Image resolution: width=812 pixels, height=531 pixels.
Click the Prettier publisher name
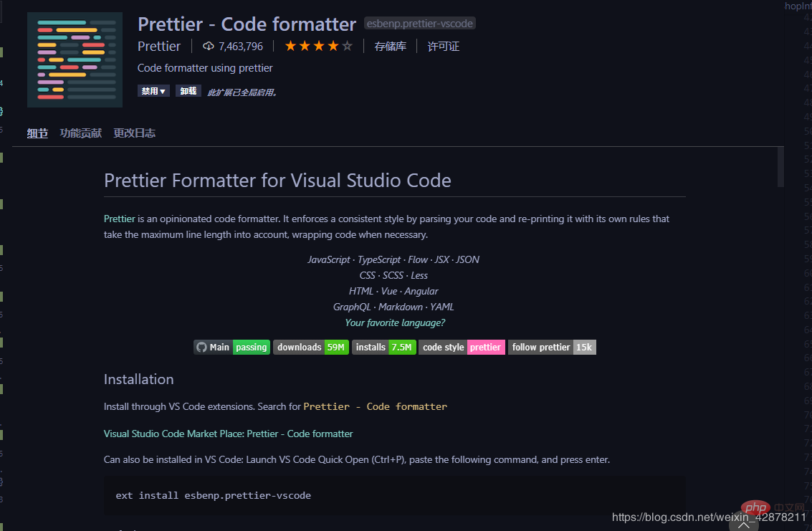tap(159, 46)
